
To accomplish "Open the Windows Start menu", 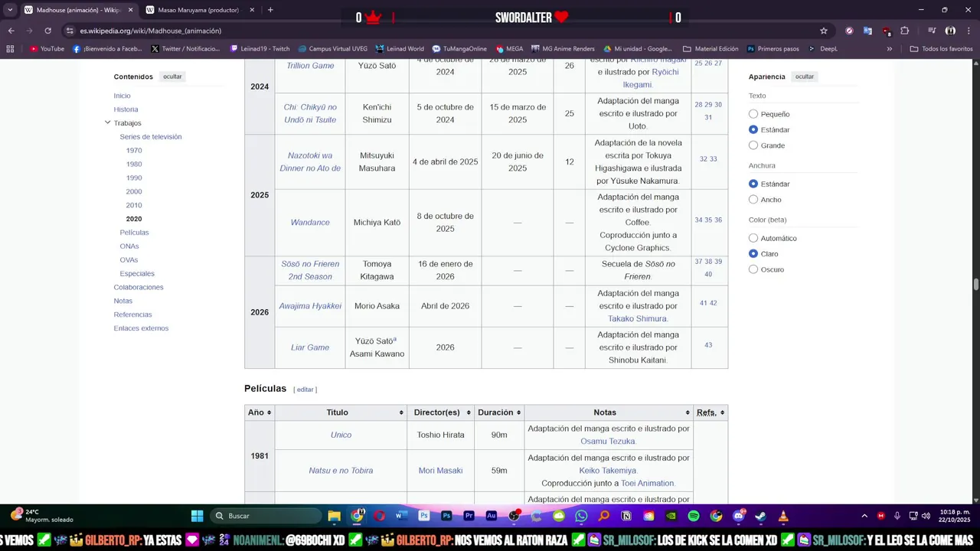I will (197, 516).
